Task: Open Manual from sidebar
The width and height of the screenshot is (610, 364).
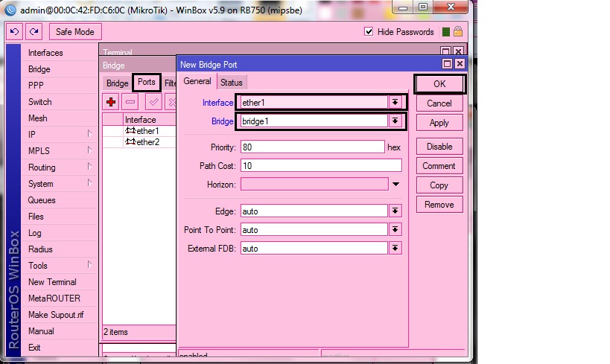Action: tap(41, 331)
